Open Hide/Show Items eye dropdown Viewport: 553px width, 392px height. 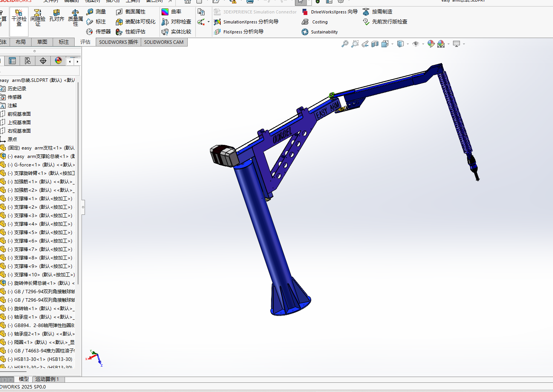click(423, 44)
